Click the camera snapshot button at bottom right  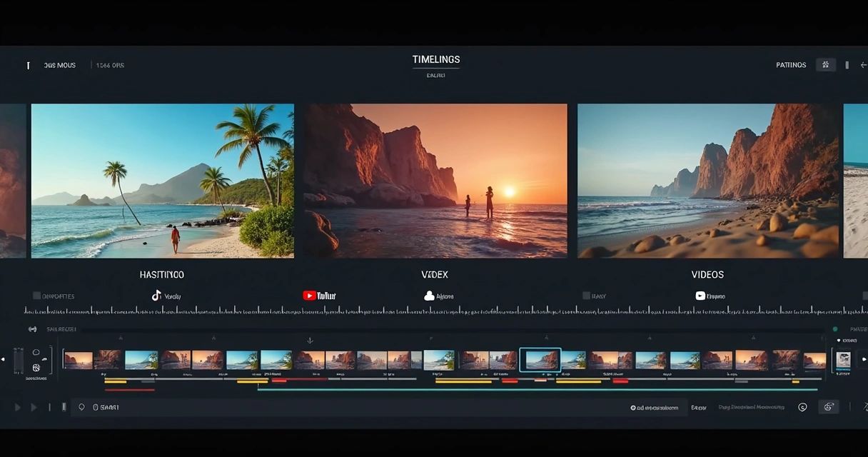pos(829,407)
